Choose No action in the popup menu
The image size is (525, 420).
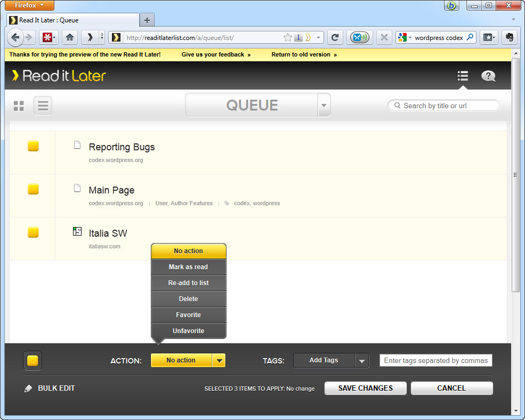[x=189, y=251]
